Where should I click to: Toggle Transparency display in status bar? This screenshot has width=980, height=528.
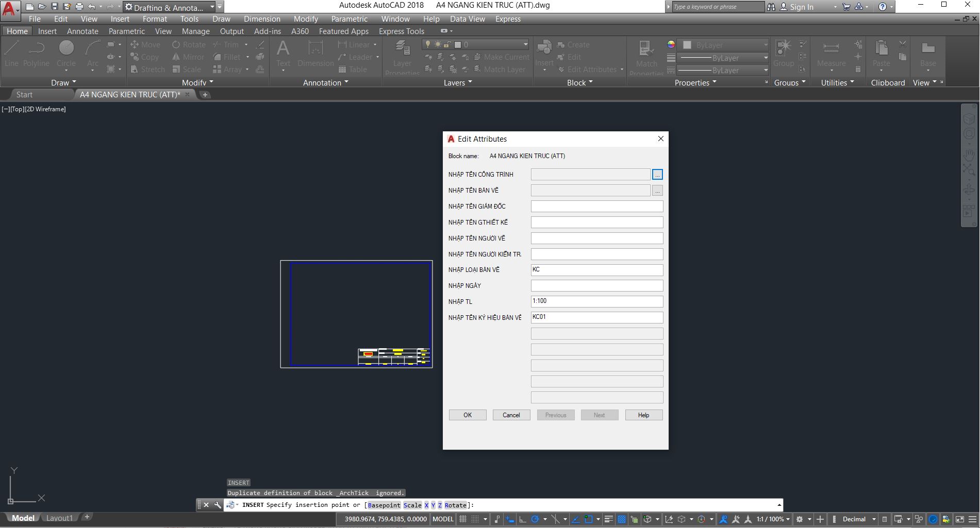(x=622, y=519)
